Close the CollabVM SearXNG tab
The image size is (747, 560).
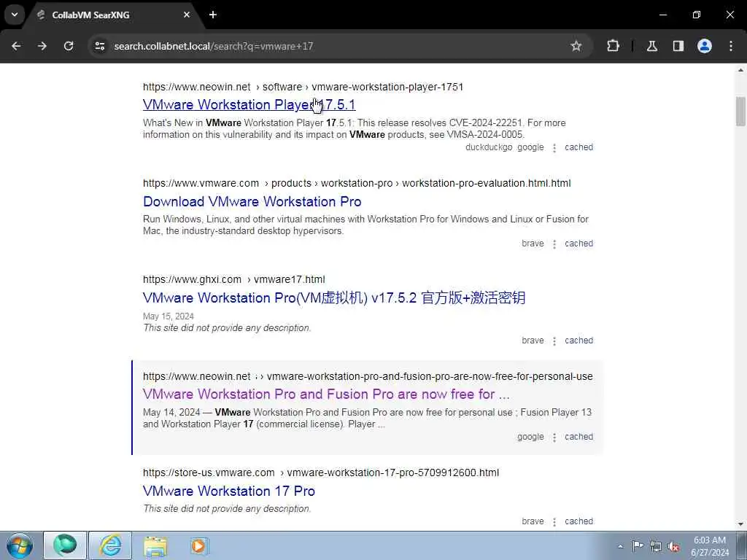click(x=187, y=15)
